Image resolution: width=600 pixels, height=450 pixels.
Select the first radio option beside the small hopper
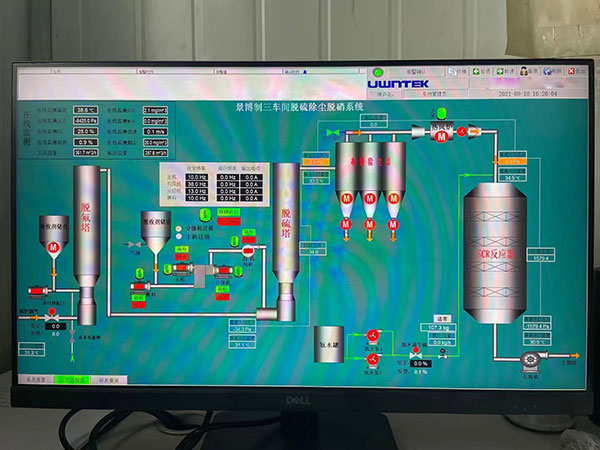coord(178,227)
